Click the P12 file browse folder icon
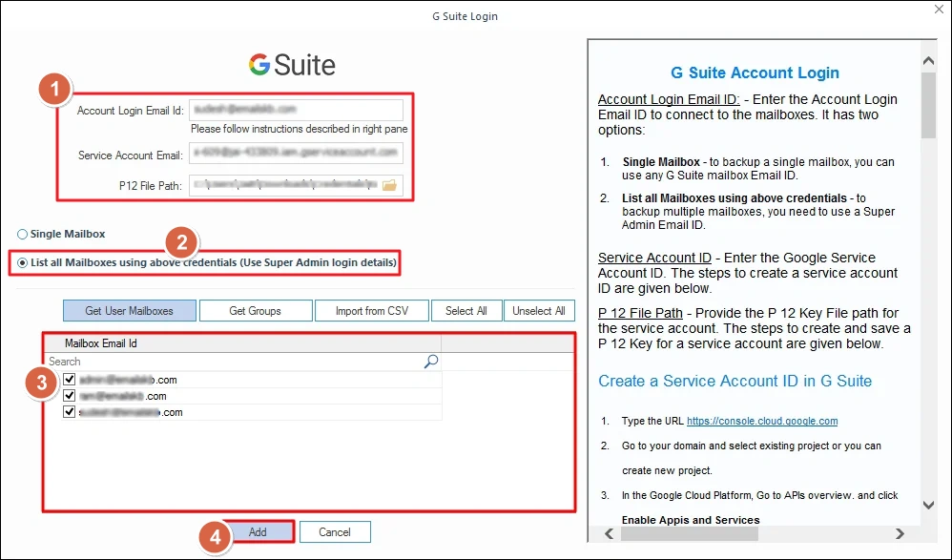The width and height of the screenshot is (952, 560). [x=389, y=185]
